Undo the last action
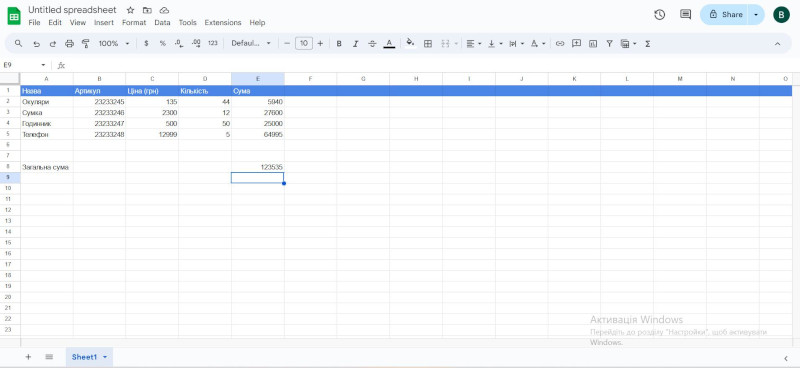The height and width of the screenshot is (368, 800). tap(36, 44)
